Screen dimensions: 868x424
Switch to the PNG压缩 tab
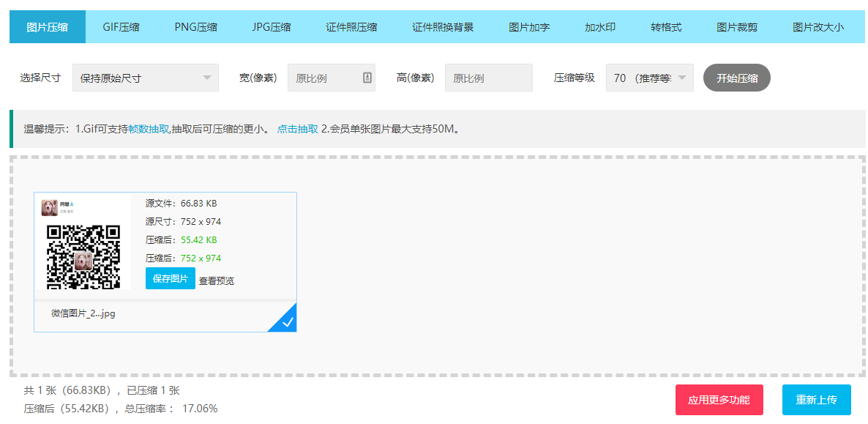point(196,26)
